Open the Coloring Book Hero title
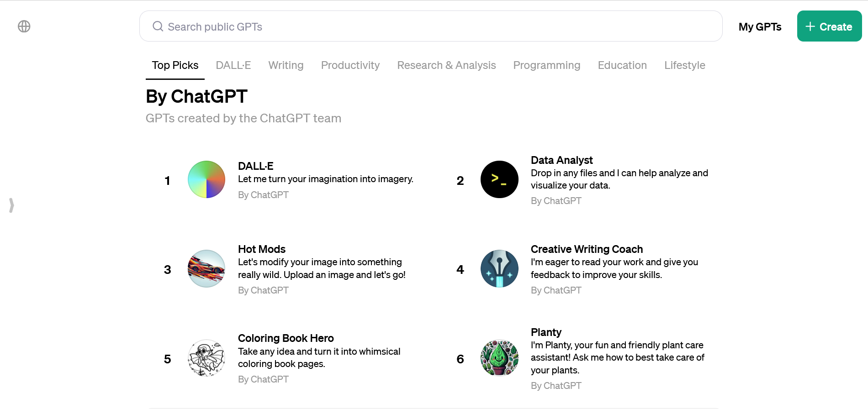This screenshot has width=868, height=409. click(x=286, y=338)
